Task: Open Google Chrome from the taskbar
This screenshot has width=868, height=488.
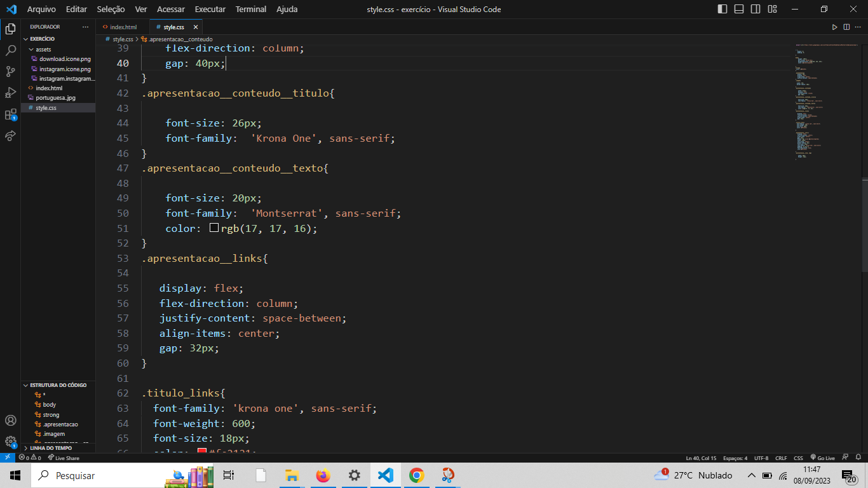Action: pos(417,475)
